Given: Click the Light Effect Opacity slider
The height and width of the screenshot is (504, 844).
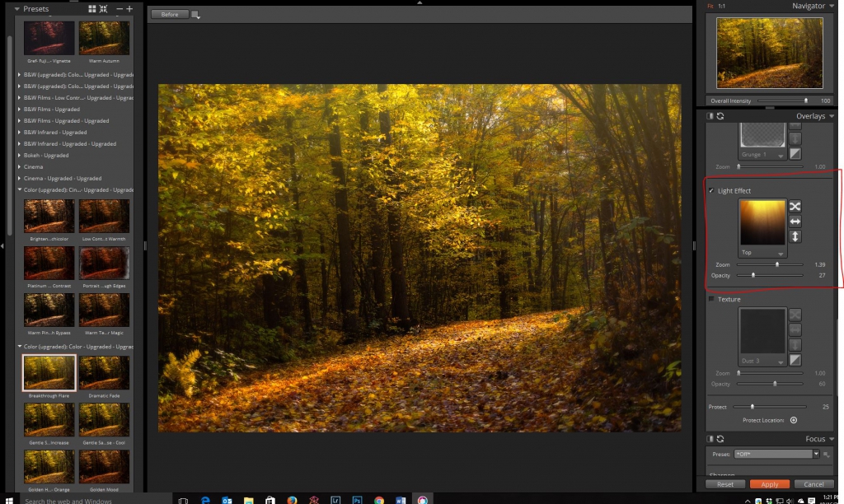Looking at the screenshot, I should click(x=770, y=275).
